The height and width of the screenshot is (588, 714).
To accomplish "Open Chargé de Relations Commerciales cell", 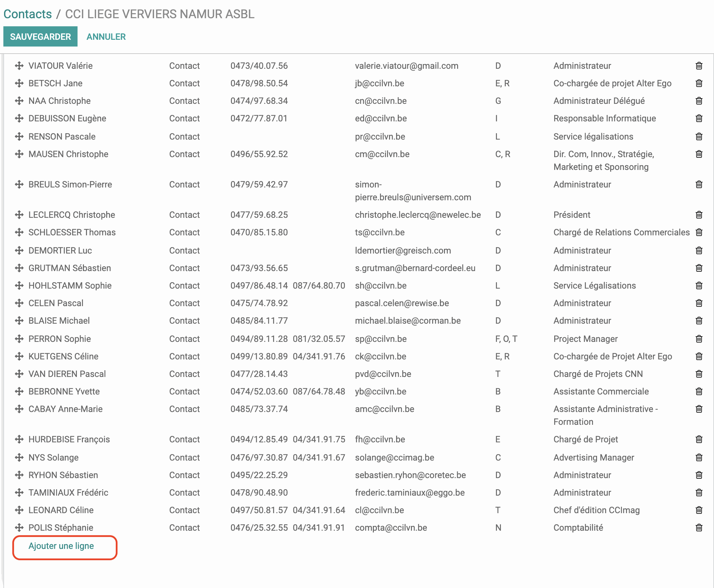I will pos(622,232).
